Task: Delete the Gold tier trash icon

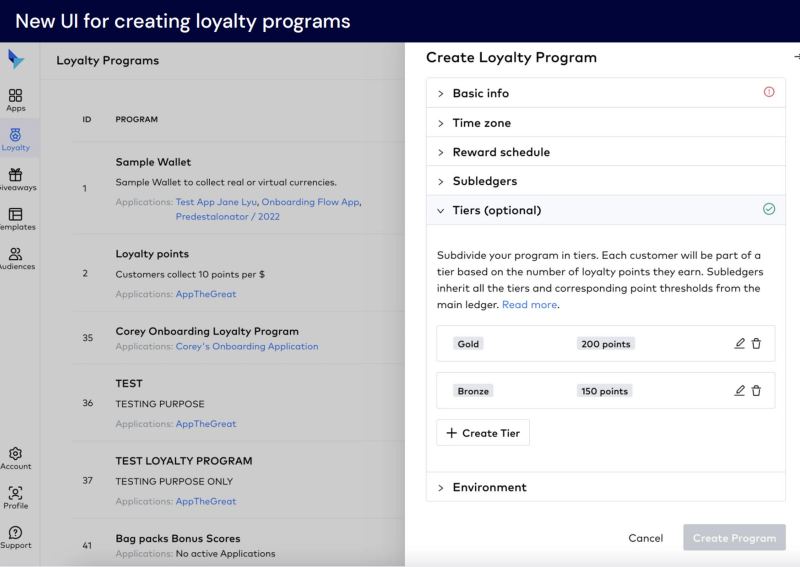Action: (756, 343)
